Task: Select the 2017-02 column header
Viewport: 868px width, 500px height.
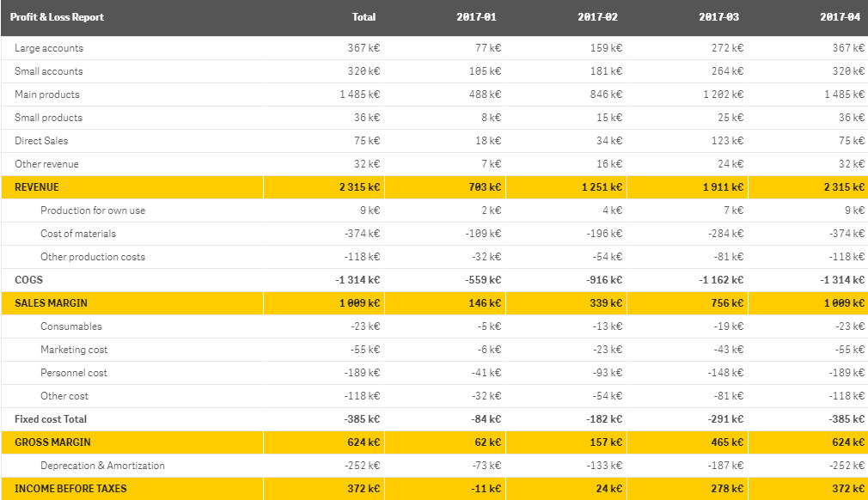Action: 597,17
